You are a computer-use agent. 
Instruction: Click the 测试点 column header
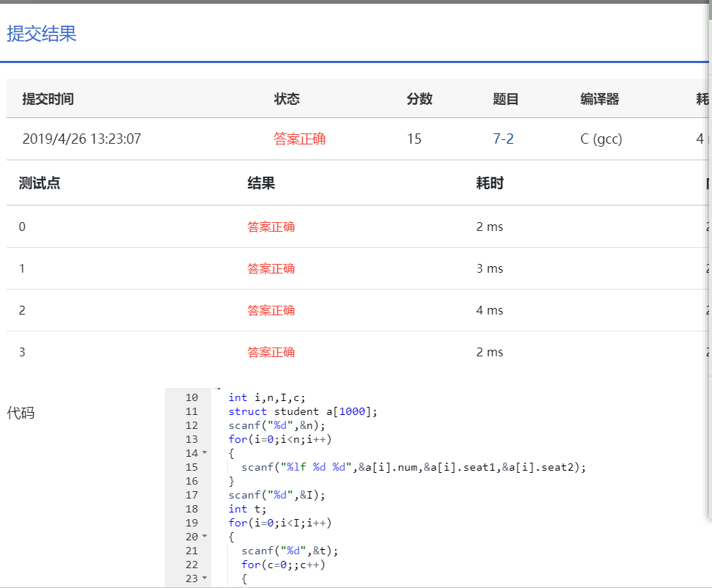pos(40,183)
